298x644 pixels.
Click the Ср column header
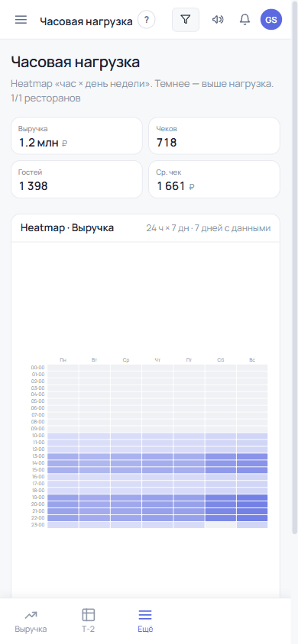(x=126, y=360)
